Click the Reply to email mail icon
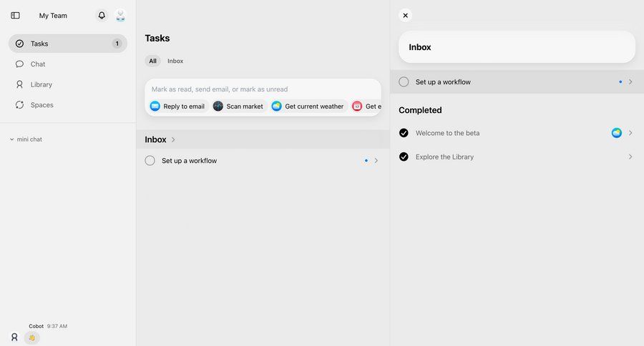644x346 pixels. click(155, 107)
